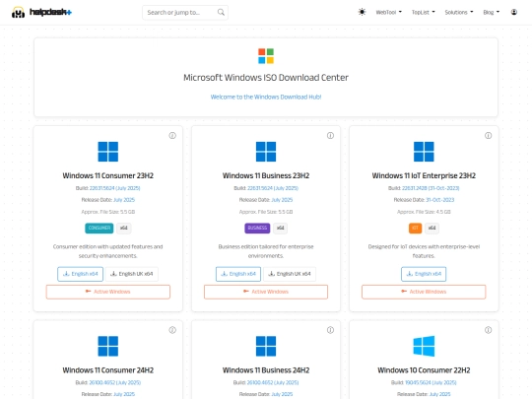
Task: Click build link 22631.2428 (31-Oct-2023)
Action: [x=431, y=188]
